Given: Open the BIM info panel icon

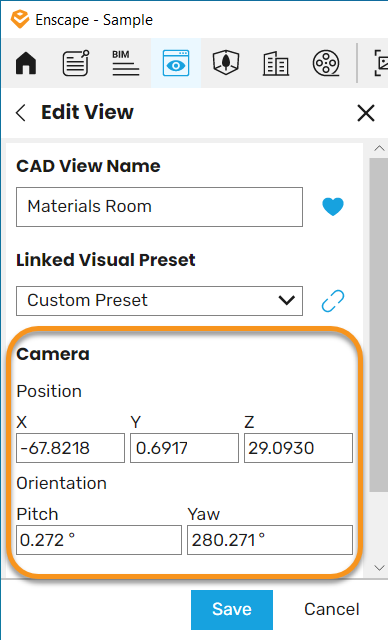Looking at the screenshot, I should [126, 63].
